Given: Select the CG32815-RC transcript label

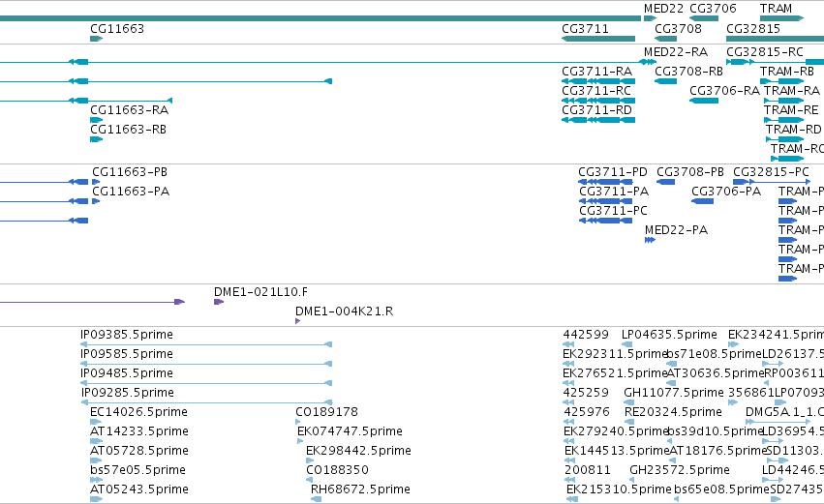Looking at the screenshot, I should tap(765, 52).
